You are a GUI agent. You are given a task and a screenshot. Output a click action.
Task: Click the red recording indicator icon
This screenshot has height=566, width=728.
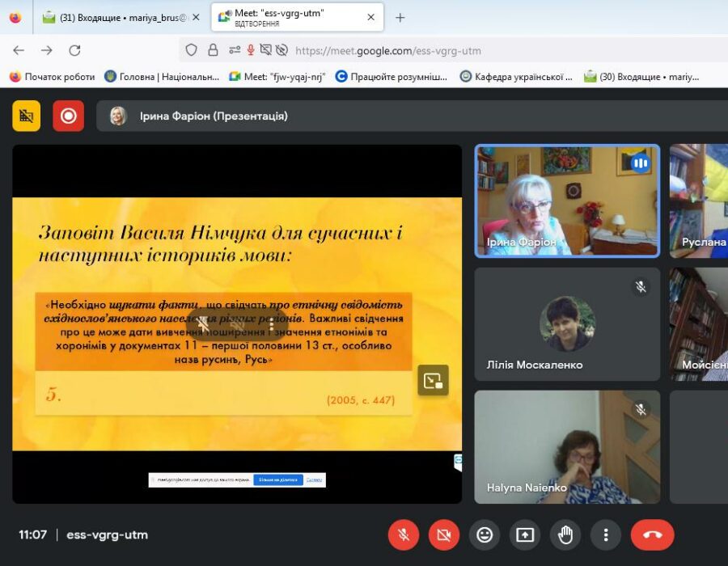68,116
